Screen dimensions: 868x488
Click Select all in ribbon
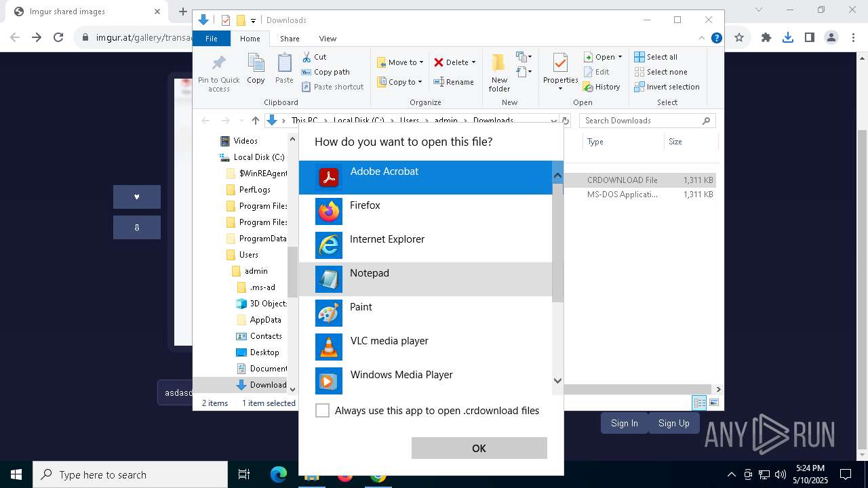pyautogui.click(x=656, y=57)
